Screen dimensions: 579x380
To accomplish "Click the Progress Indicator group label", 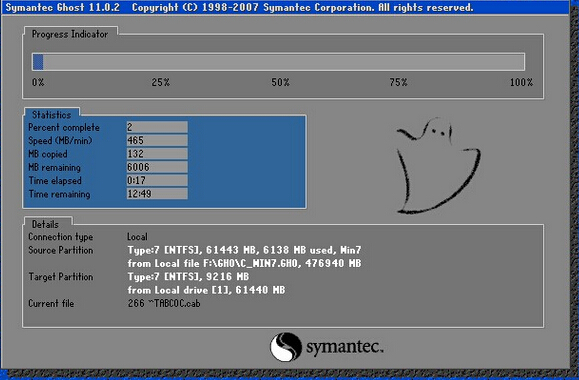I will click(x=70, y=34).
